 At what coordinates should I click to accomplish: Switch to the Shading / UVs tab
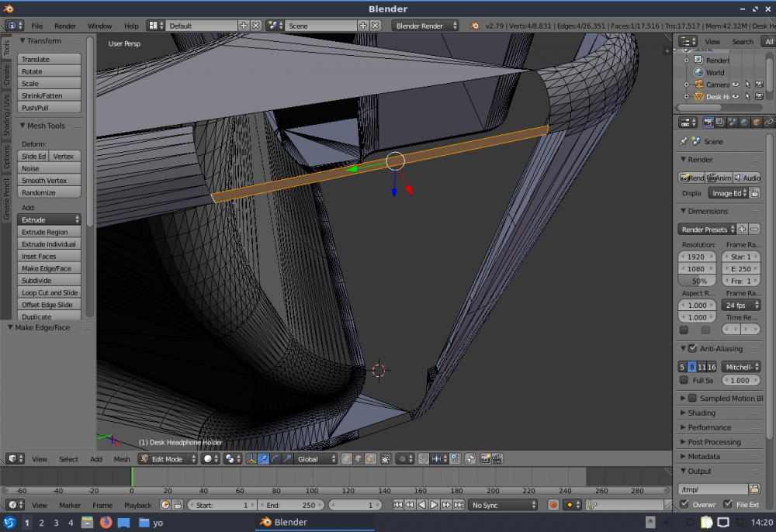point(7,116)
